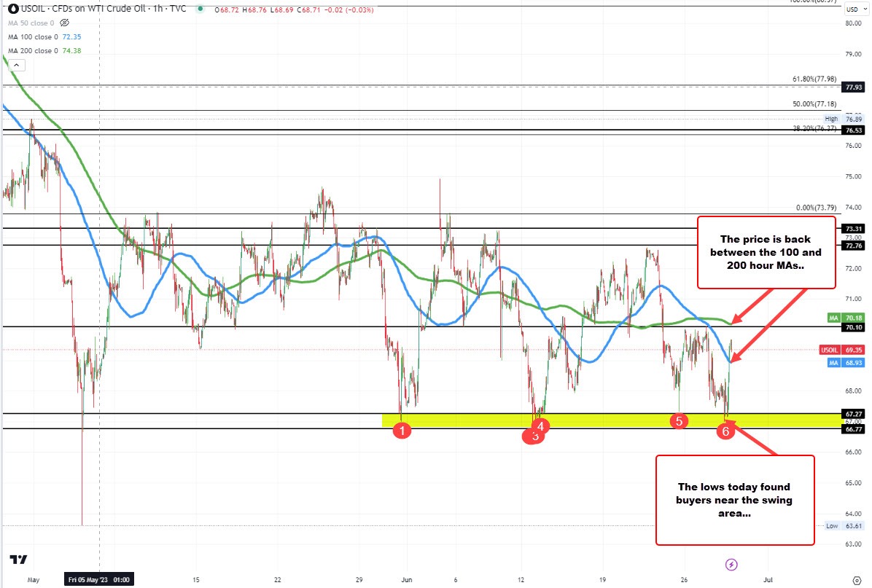
Task: Open the USD currency dropdown
Action: point(857,9)
